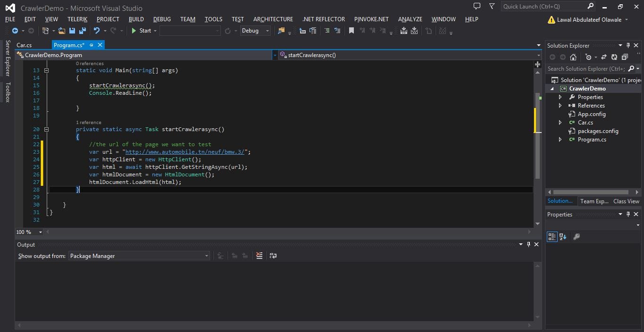Toggle auto-hide pin on Solution Explorer panel
Viewport: 644px width, 332px height.
[628, 45]
